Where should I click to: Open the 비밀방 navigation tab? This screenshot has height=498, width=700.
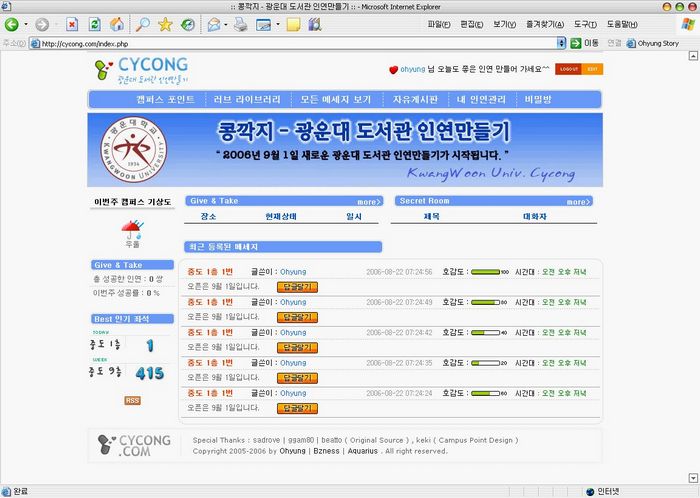point(538,100)
